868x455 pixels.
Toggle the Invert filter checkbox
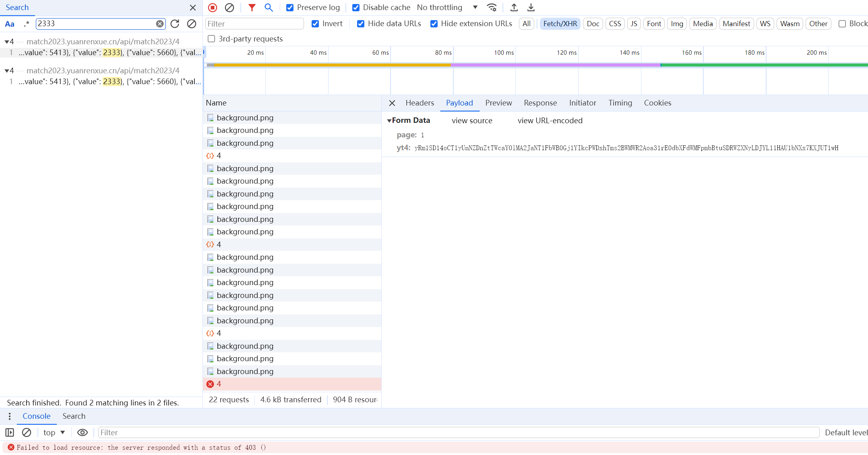[x=315, y=24]
